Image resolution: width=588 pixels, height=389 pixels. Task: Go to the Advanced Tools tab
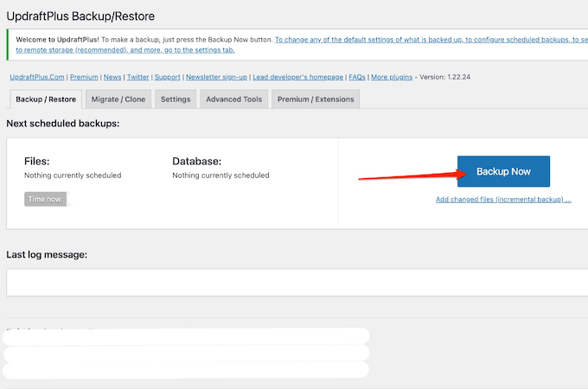[233, 99]
